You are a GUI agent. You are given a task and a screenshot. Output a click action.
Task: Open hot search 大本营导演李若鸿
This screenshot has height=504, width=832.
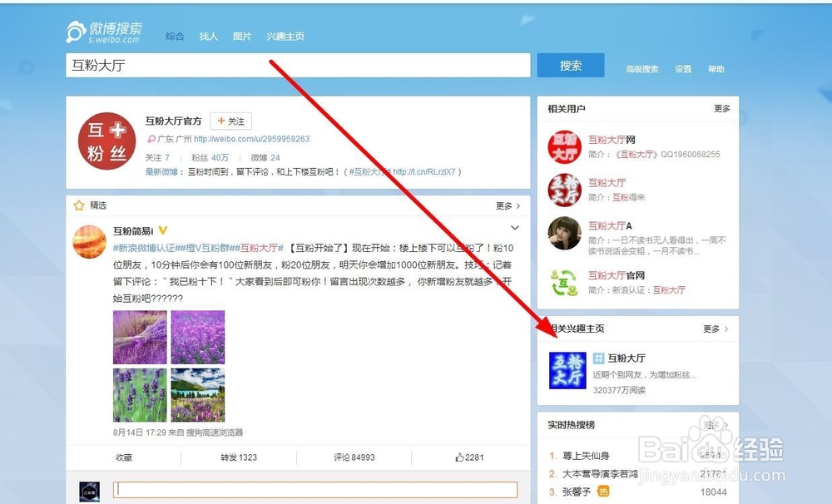point(600,474)
